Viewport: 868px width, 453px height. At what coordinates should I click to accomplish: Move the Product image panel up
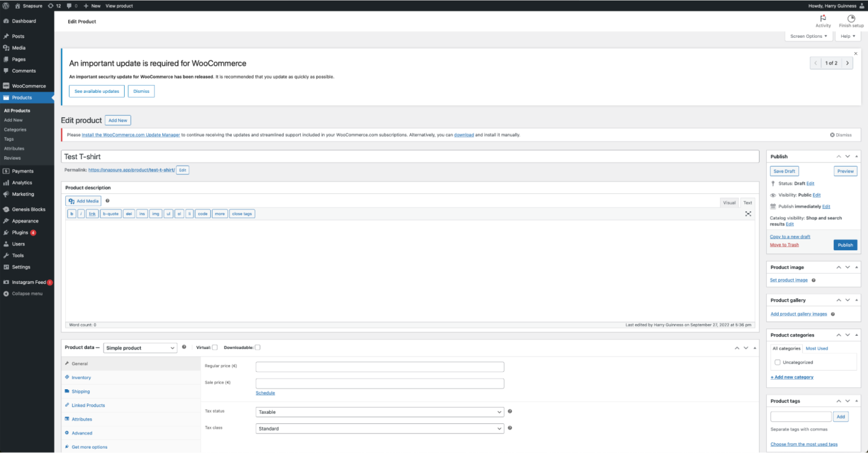[839, 268]
